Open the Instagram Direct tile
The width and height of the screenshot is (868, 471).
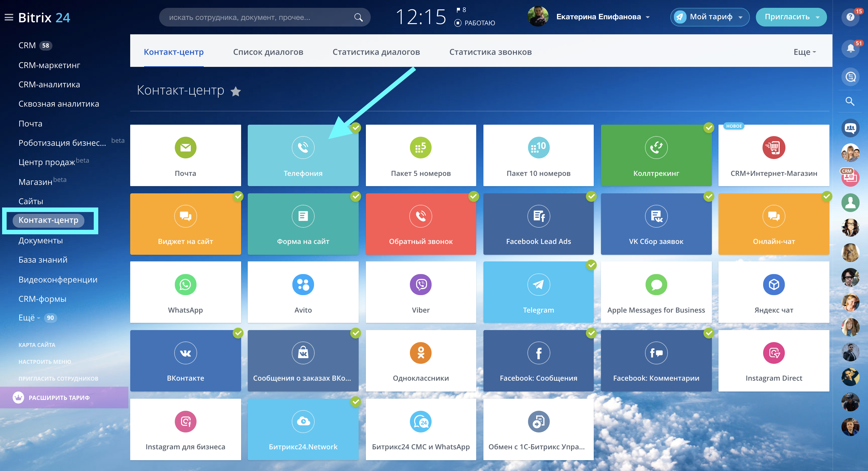774,360
